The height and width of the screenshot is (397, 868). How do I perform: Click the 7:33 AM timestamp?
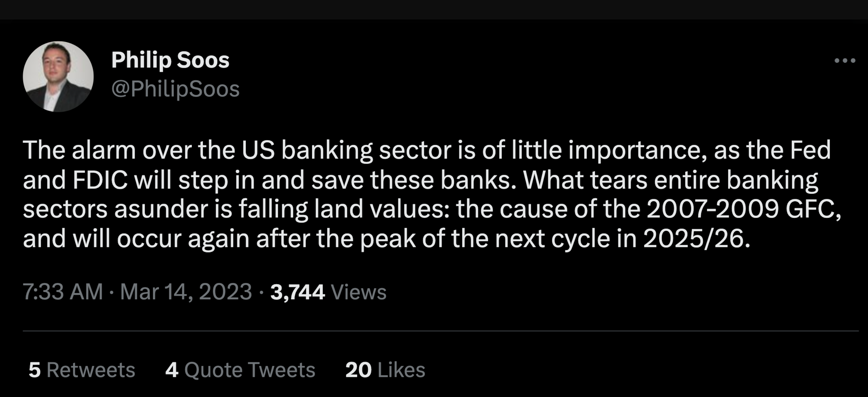pos(63,292)
